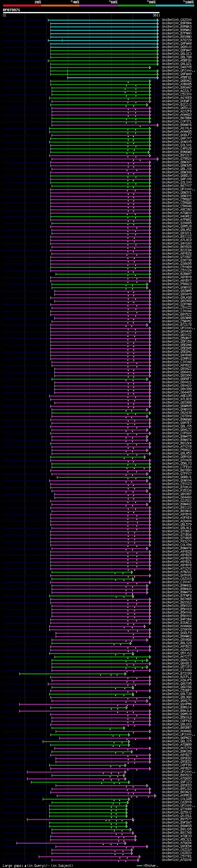Image resolution: width=197 pixels, height=868 pixels.
Task: Click the long green bar for UniRef100_B7ZX99
Action: pos(73,674)
